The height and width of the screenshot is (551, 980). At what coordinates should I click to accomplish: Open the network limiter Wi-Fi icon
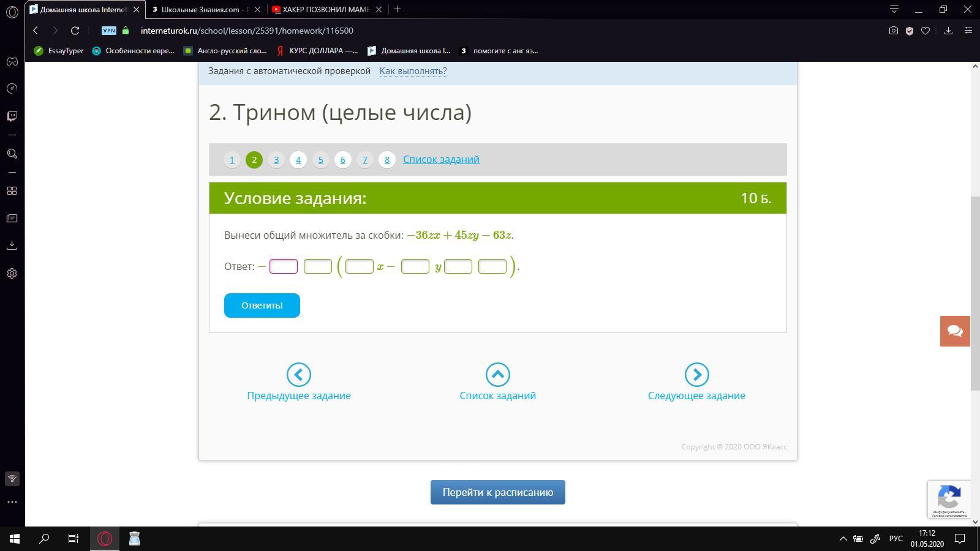(12, 479)
